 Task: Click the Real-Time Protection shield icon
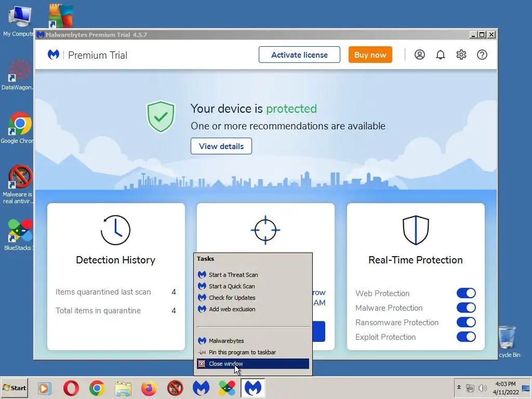point(416,230)
